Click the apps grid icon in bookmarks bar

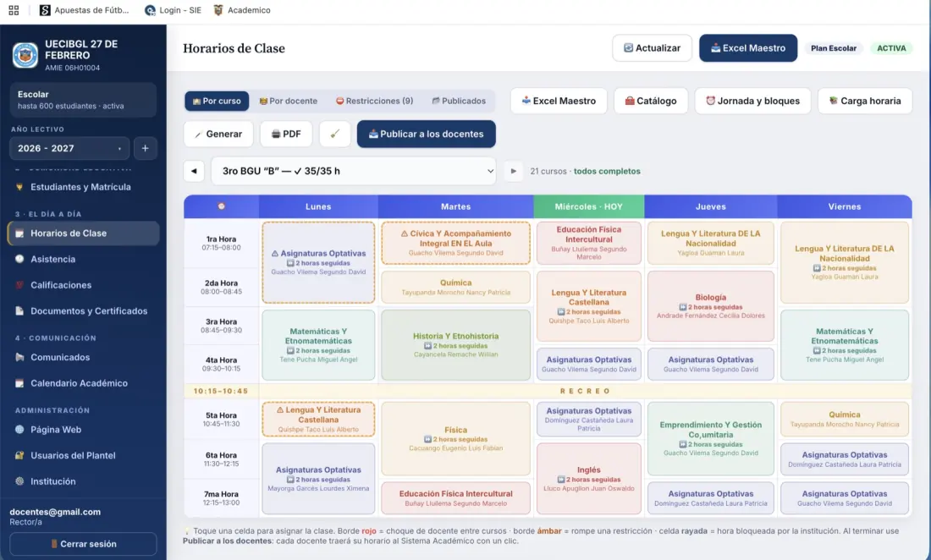14,10
